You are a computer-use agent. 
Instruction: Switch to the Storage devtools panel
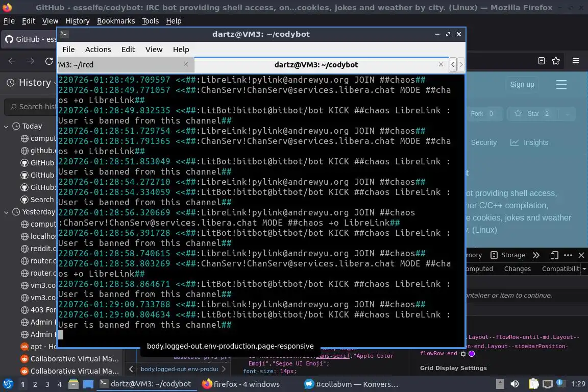508,255
